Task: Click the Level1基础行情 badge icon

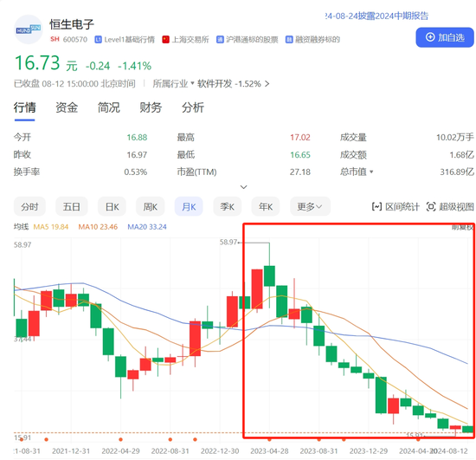Action: click(98, 40)
